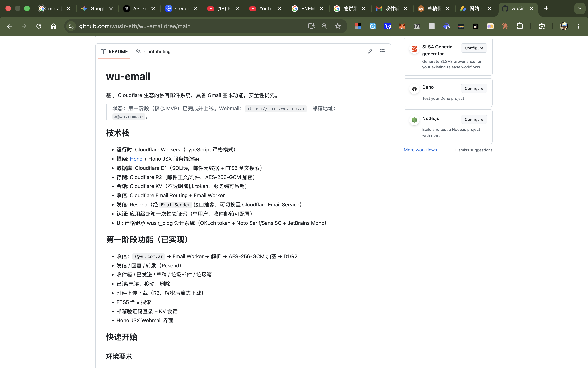Image resolution: width=588 pixels, height=368 pixels.
Task: Open More workflows link
Action: pyautogui.click(x=420, y=150)
